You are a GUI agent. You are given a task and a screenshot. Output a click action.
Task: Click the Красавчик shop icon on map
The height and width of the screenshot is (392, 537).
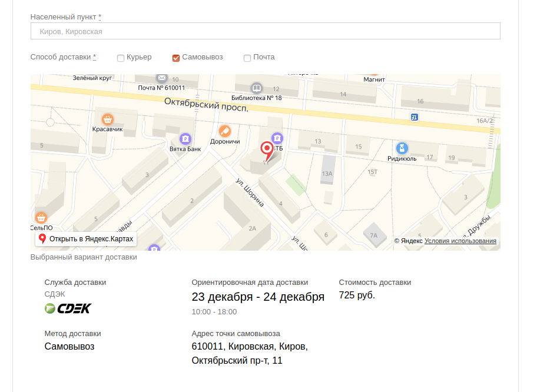click(x=107, y=119)
